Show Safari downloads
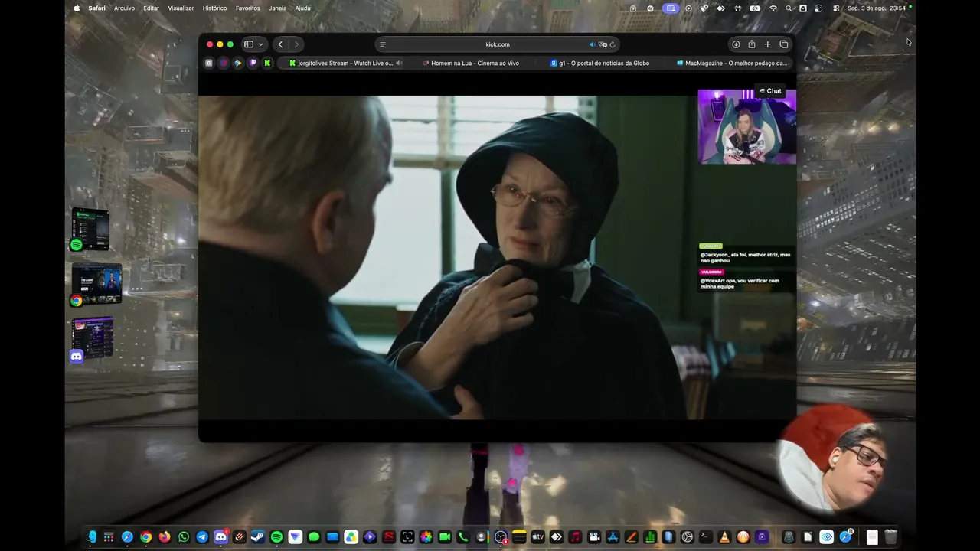Viewport: 980px width, 551px height. (736, 44)
